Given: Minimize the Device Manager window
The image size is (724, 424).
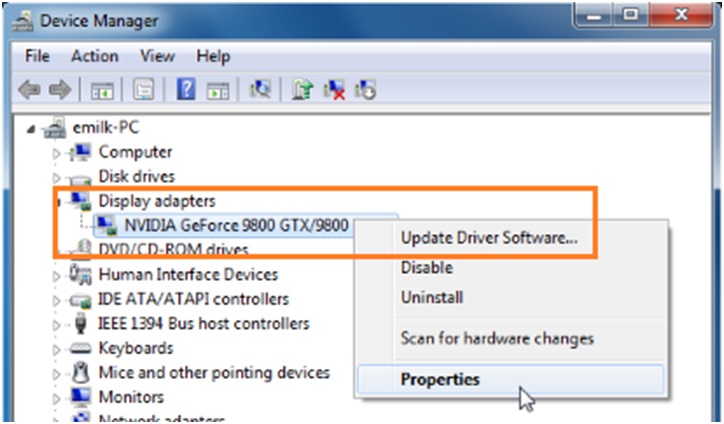Looking at the screenshot, I should (595, 16).
